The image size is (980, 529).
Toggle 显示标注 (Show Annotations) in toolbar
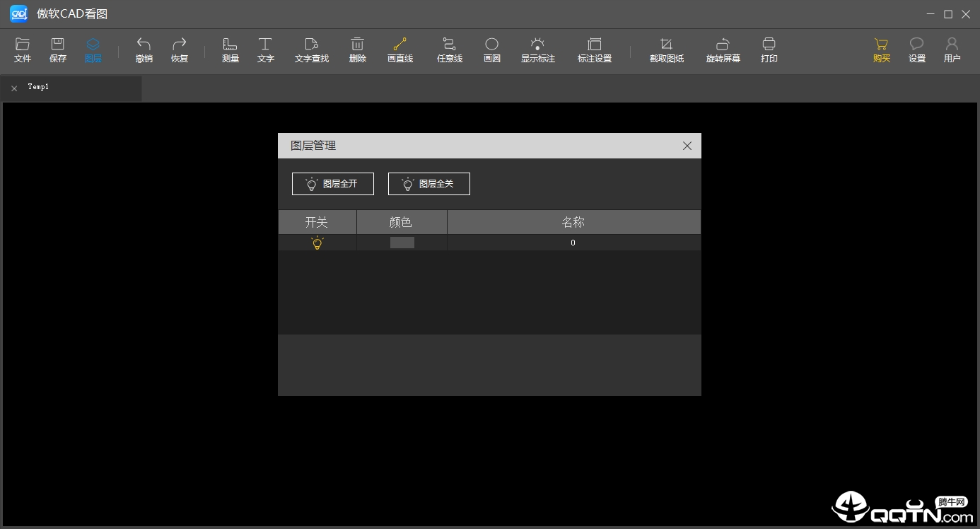coord(538,50)
